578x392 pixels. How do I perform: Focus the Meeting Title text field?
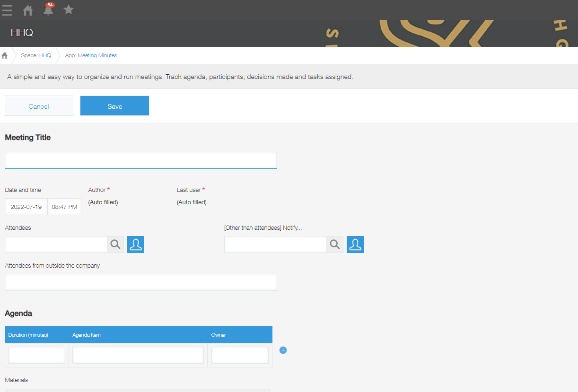coord(140,160)
